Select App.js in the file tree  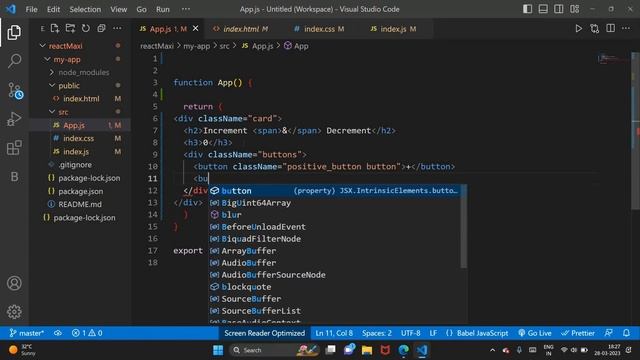click(x=74, y=125)
